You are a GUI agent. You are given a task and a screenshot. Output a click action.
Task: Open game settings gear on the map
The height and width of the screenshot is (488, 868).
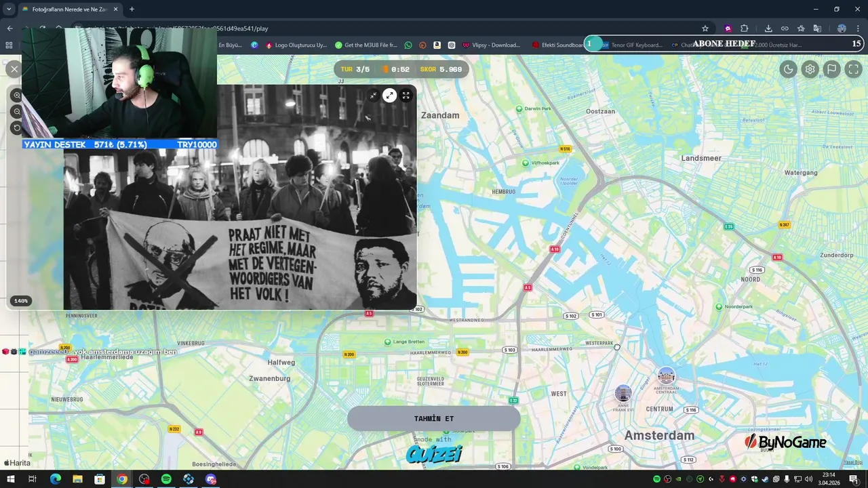(810, 68)
